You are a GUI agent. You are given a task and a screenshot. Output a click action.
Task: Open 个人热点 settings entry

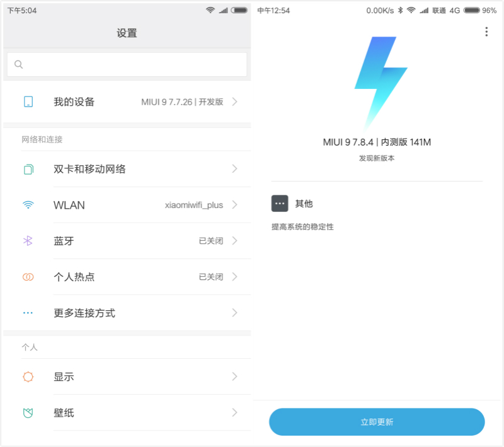pyautogui.click(x=127, y=277)
